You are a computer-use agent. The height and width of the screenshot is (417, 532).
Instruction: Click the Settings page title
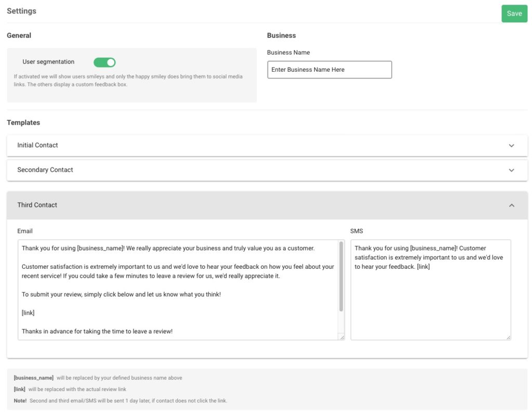(21, 10)
